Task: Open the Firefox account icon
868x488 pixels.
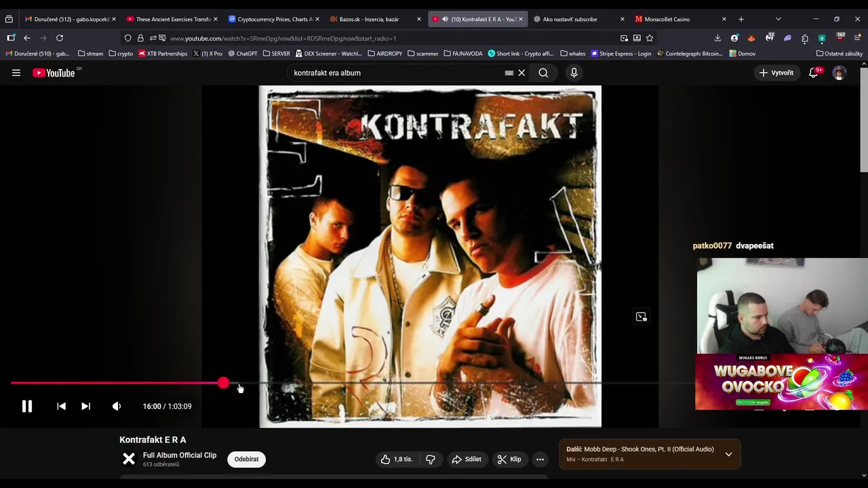Action: [734, 38]
